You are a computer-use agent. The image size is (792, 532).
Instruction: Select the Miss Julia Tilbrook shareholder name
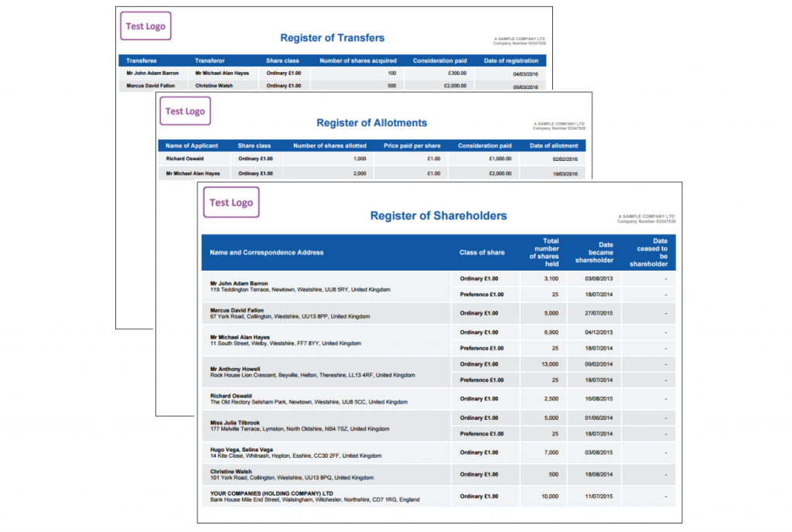tap(236, 423)
